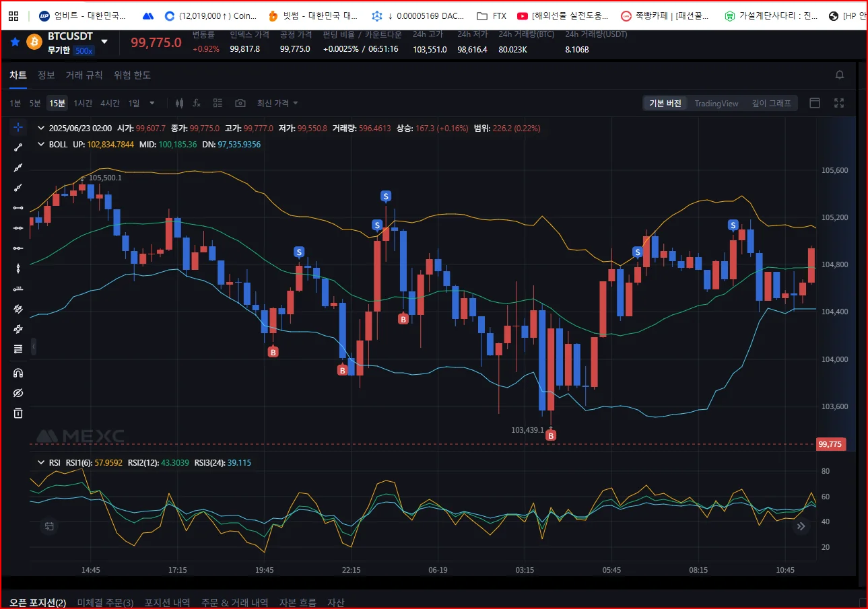The width and height of the screenshot is (868, 609).
Task: Select the 1시간 timeframe
Action: (83, 103)
